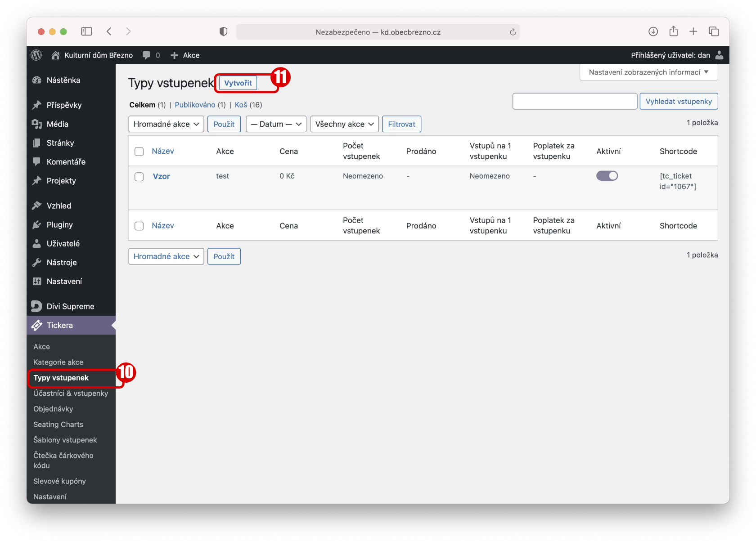The width and height of the screenshot is (756, 541).
Task: Tick the select-all checkbox in table header
Action: 139,152
